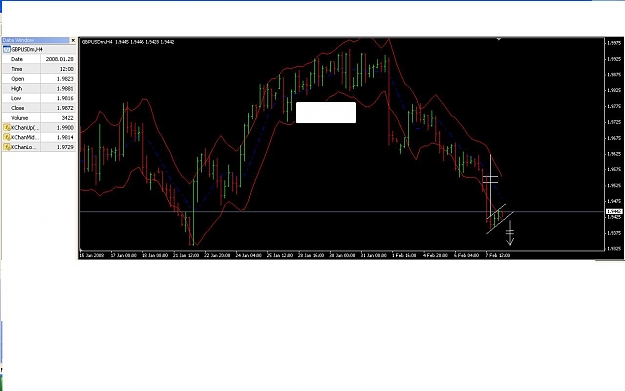Click the Volume label in Data Window

(x=20, y=118)
